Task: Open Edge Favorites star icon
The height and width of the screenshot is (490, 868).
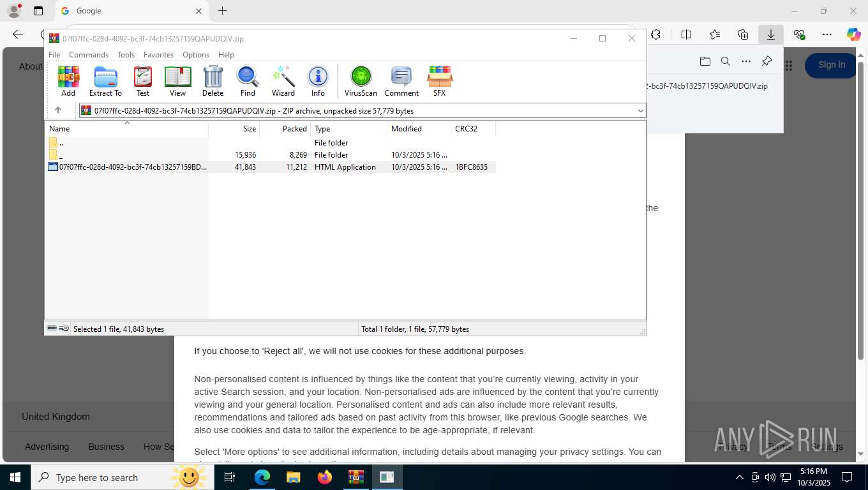Action: pos(715,34)
